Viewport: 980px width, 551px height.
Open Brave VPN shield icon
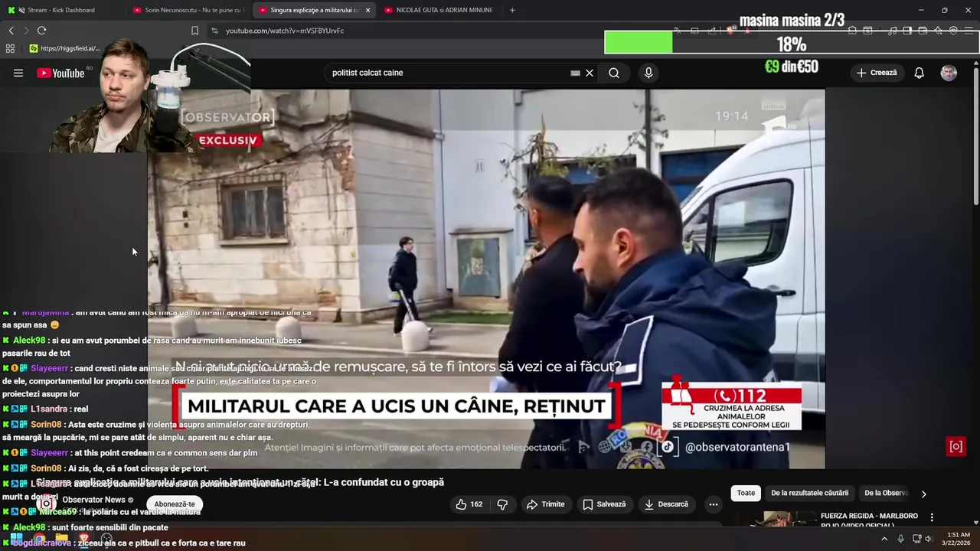click(953, 31)
